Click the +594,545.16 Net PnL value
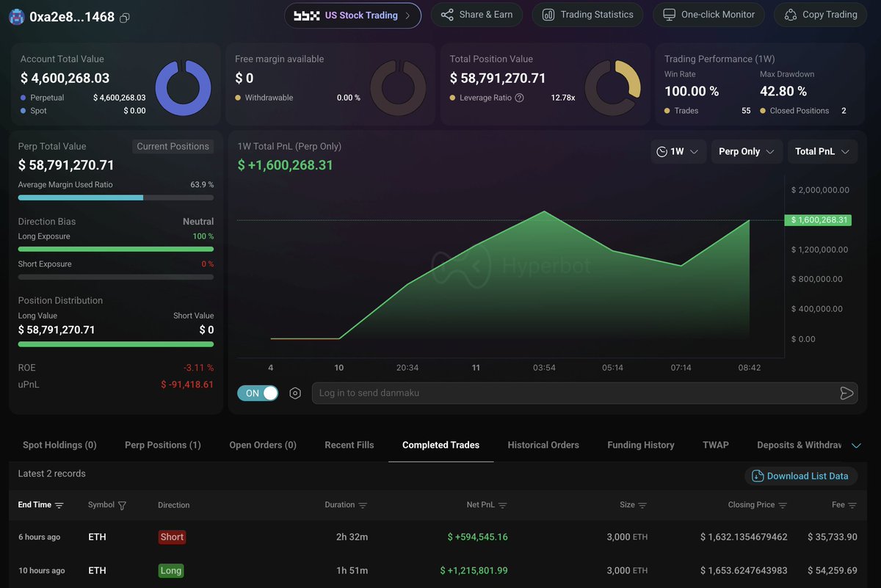Screen dimensions: 881x588 (477, 537)
